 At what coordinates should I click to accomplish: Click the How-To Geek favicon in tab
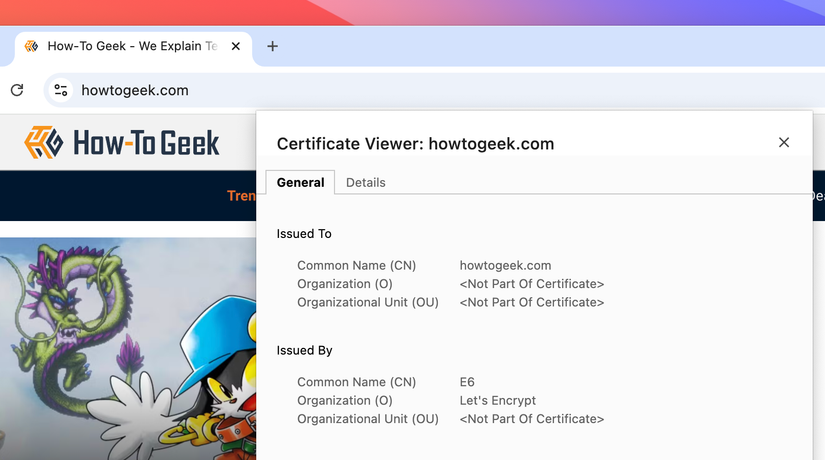coord(32,46)
